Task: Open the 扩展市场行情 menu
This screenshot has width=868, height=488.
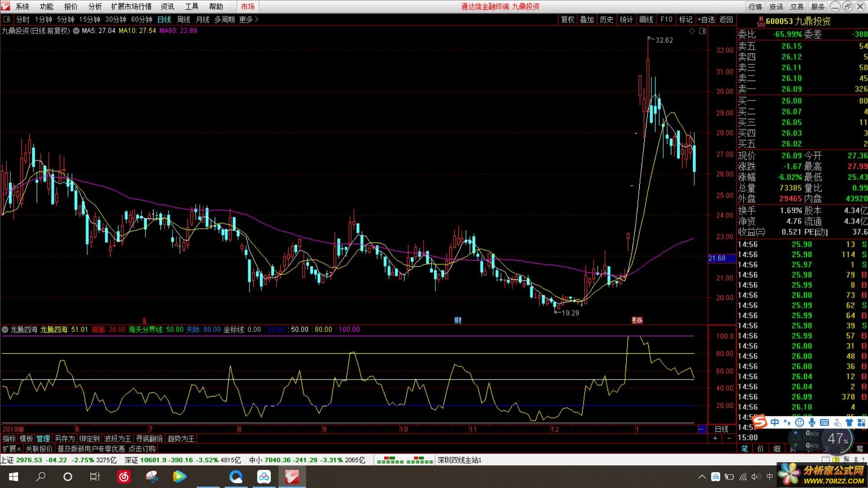Action: (x=131, y=6)
